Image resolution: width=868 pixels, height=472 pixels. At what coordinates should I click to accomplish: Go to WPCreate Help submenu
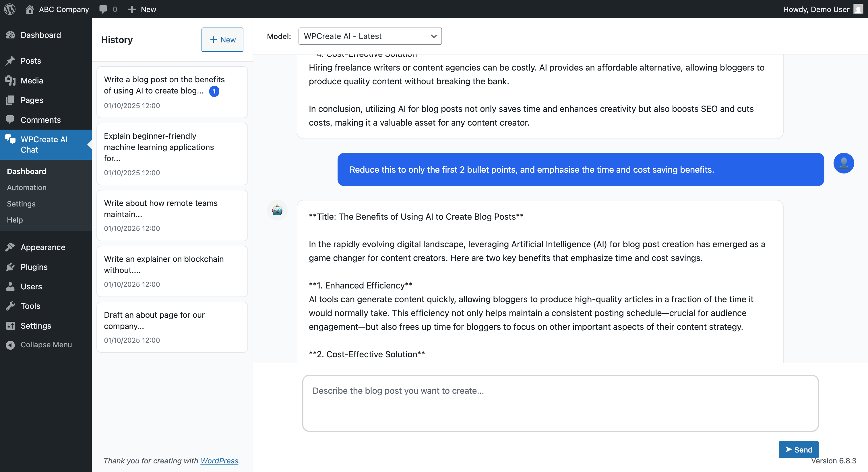tap(15, 220)
